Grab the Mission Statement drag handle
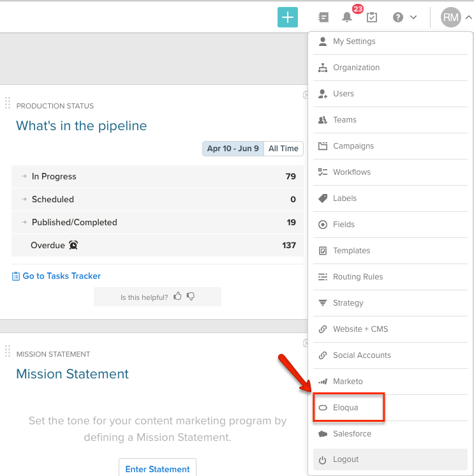This screenshot has width=474, height=476. (x=8, y=351)
